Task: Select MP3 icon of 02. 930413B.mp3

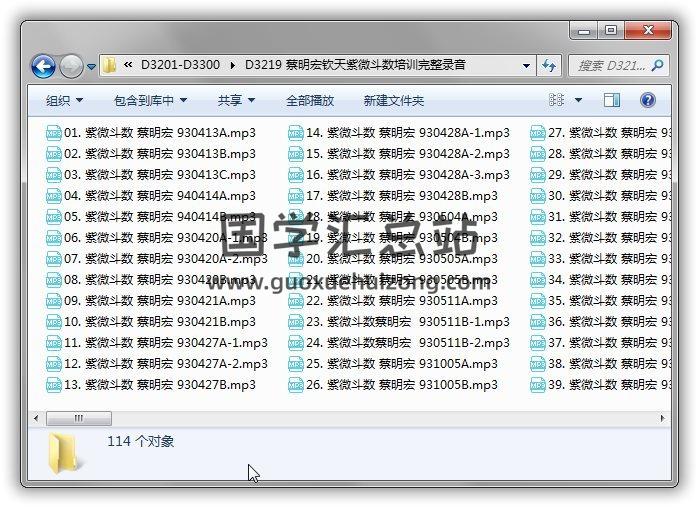Action: click(53, 154)
